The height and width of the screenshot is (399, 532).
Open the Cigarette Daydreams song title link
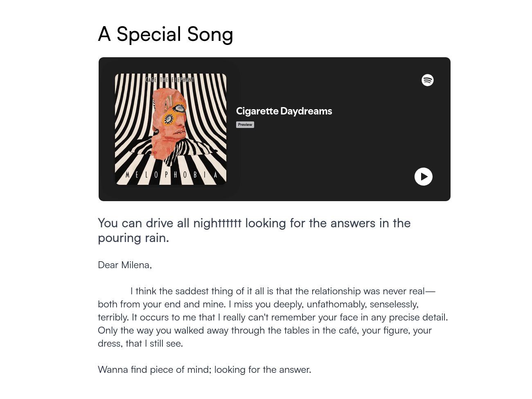click(284, 111)
